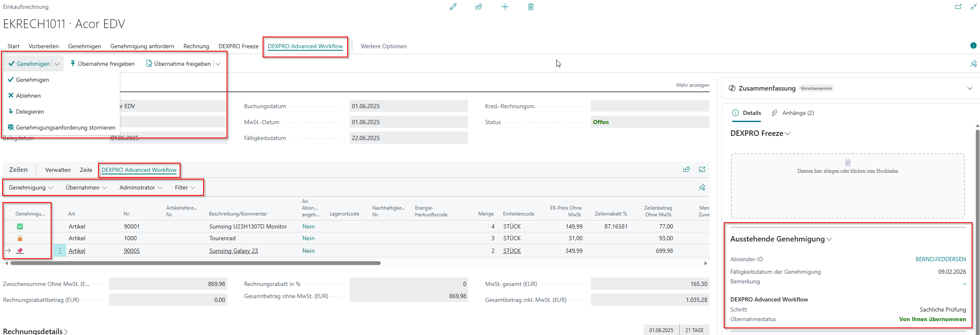This screenshot has height=335, width=980.
Task: Click Mehr anzeigen to show more fields
Action: [x=692, y=85]
